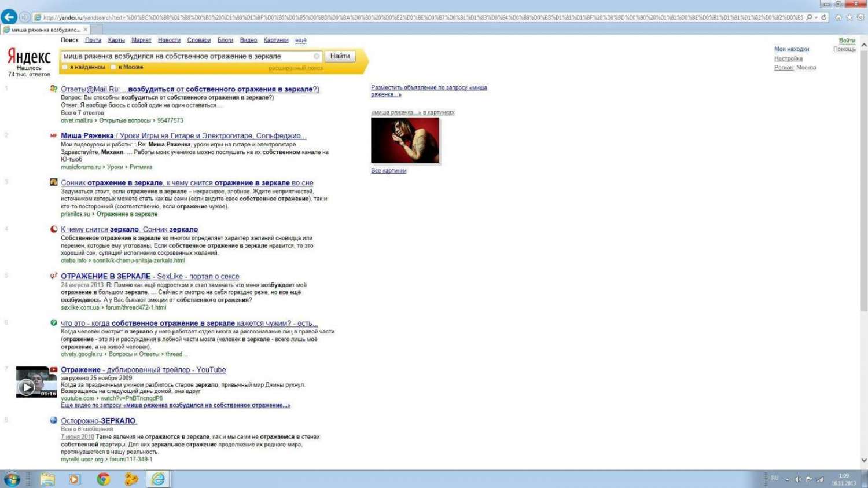
Task: Enable the 'в найденном' checkbox
Action: pos(65,67)
